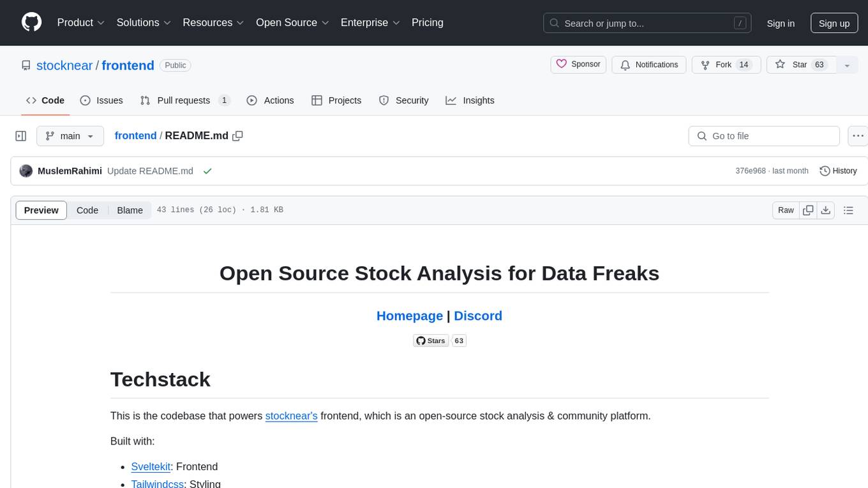868x488 pixels.
Task: Expand the Solutions menu
Action: pos(144,22)
